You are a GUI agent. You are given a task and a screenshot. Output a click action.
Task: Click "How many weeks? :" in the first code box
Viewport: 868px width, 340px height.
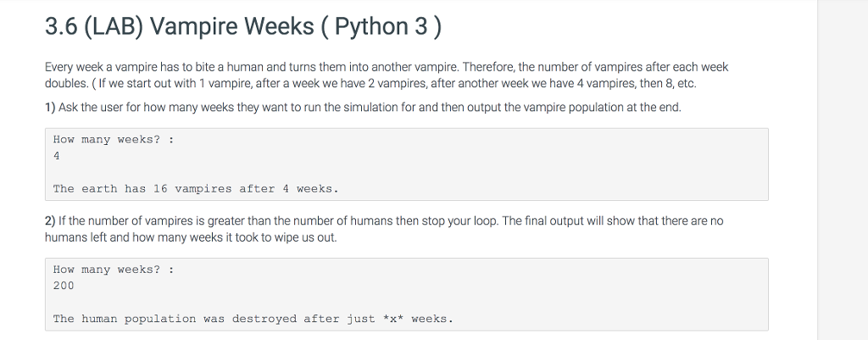pyautogui.click(x=113, y=140)
